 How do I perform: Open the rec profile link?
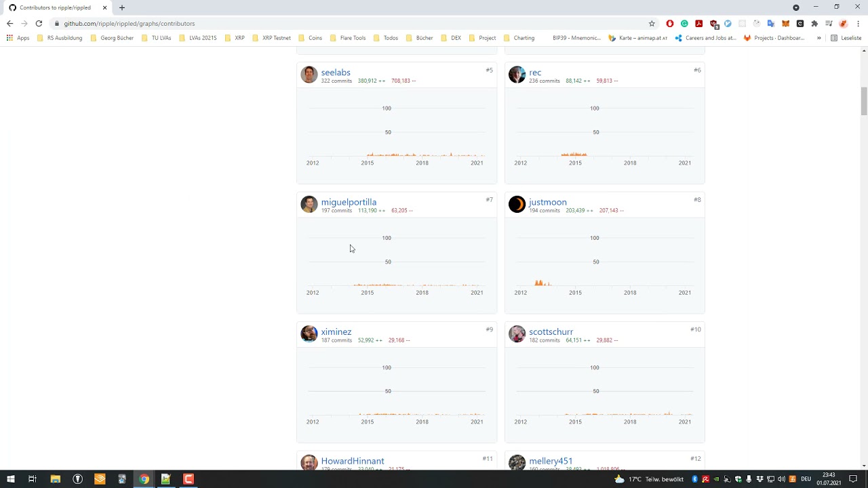click(535, 73)
